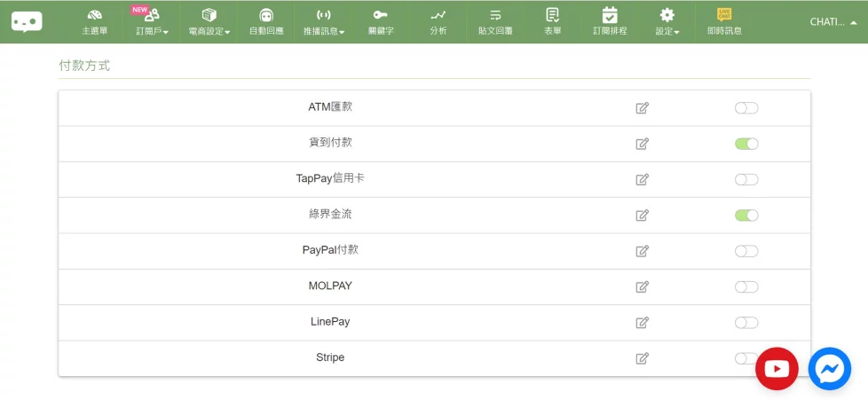Open the red YouTube floating button
Viewport: 868px width, 400px height.
coord(777,368)
